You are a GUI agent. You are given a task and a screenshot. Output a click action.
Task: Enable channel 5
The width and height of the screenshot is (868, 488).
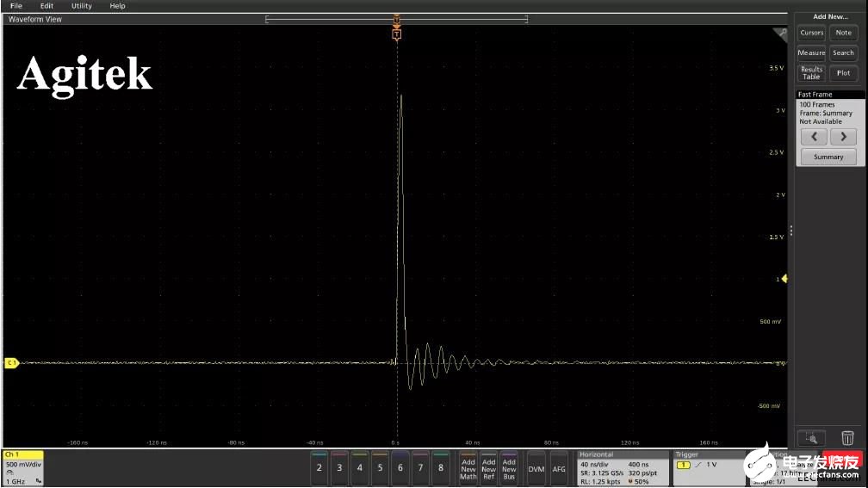pyautogui.click(x=380, y=468)
